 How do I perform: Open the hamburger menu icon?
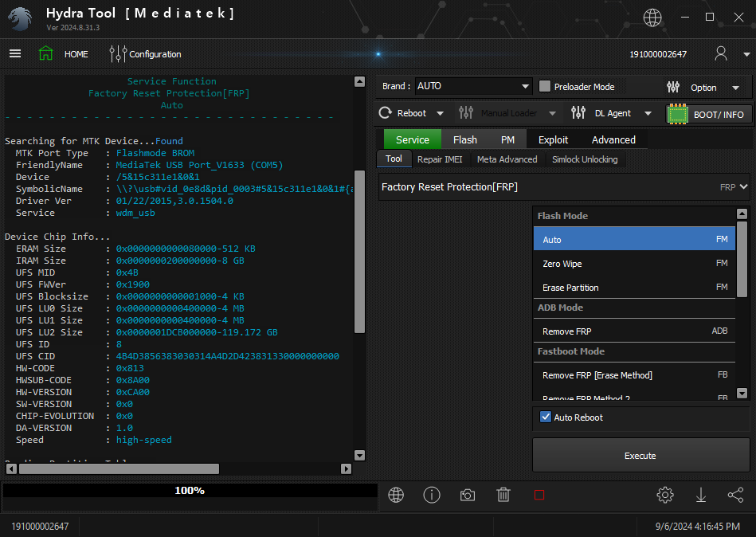pyautogui.click(x=15, y=53)
